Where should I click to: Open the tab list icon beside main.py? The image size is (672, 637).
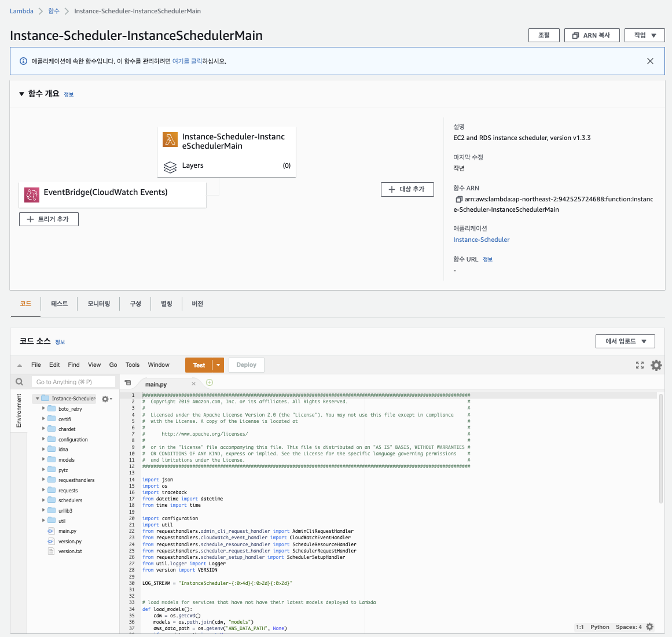click(128, 383)
